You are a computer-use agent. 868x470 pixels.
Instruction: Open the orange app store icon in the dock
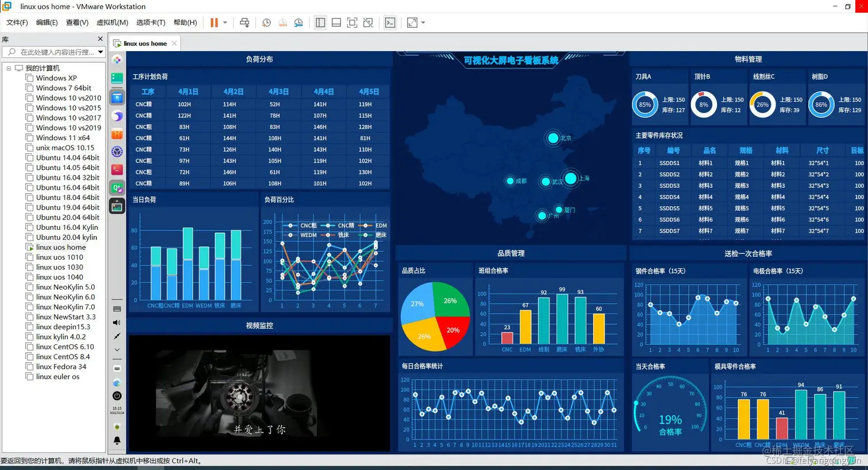[x=117, y=134]
